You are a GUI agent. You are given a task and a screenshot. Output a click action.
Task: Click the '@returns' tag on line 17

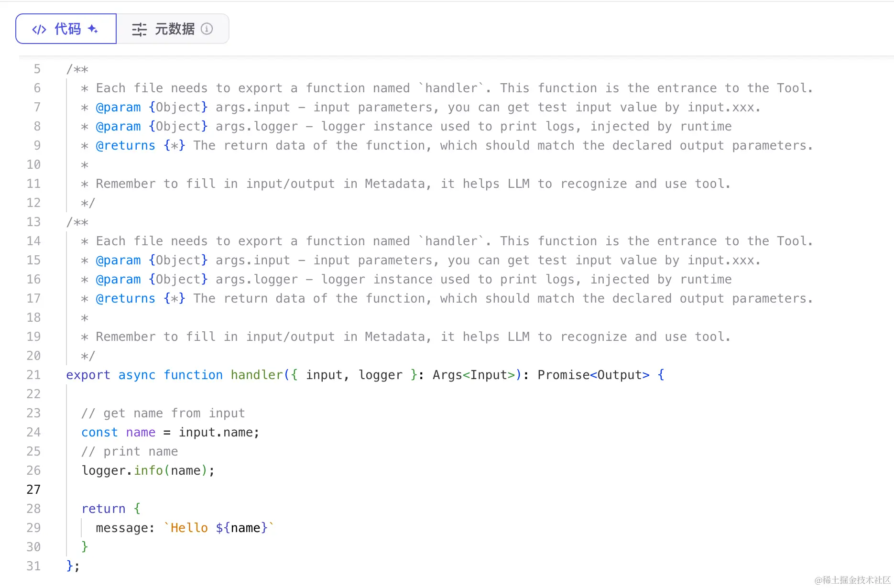click(x=126, y=298)
